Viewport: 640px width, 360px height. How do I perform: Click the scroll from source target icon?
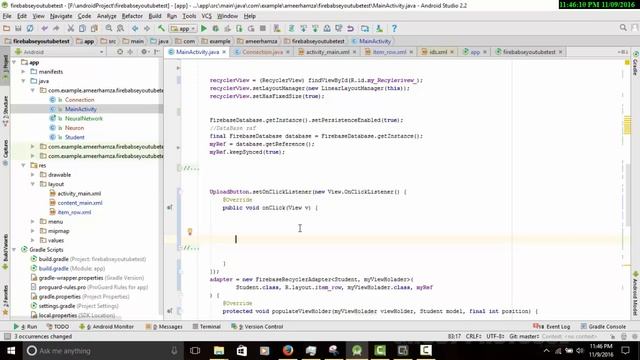coord(120,52)
